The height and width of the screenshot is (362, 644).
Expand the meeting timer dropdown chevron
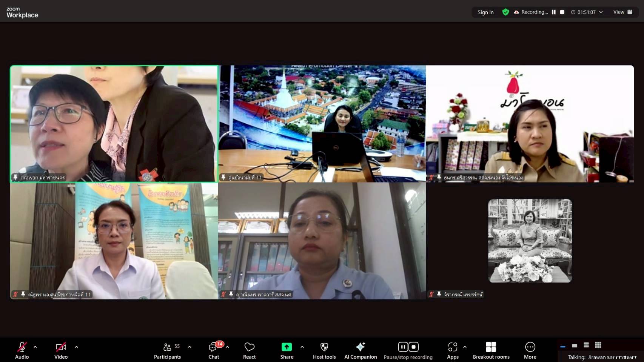tap(601, 12)
